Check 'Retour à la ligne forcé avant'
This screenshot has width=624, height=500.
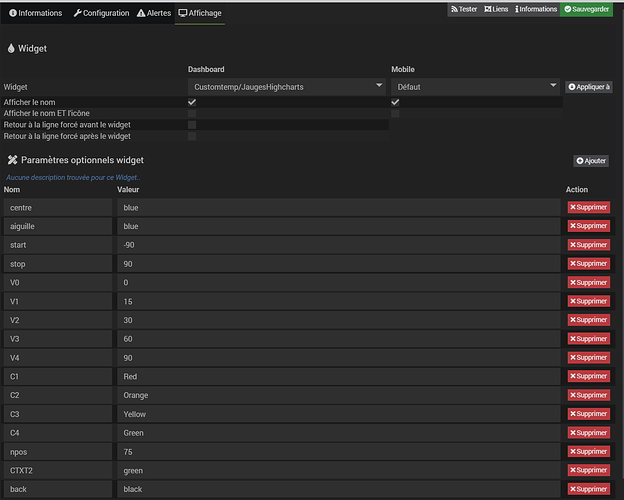(192, 125)
